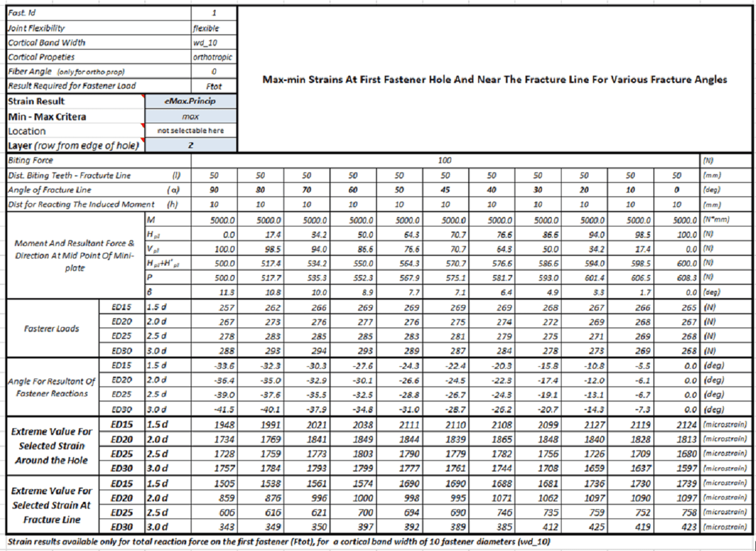The height and width of the screenshot is (551, 756).
Task: Click the 'Extreme Value For Selected Strain Around the Hole' label
Action: [52, 446]
